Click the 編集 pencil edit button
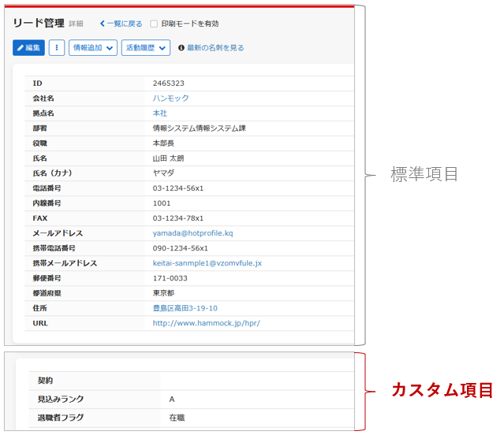This screenshot has width=504, height=435. 29,48
